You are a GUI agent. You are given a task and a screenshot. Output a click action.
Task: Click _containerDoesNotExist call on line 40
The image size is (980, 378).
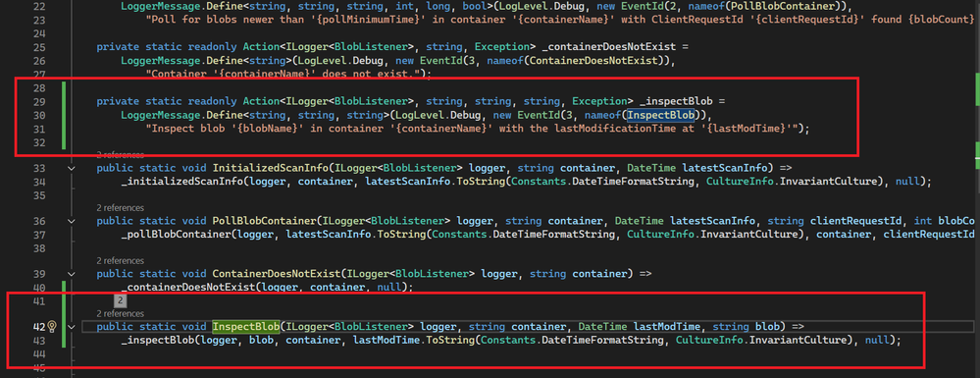(x=188, y=288)
